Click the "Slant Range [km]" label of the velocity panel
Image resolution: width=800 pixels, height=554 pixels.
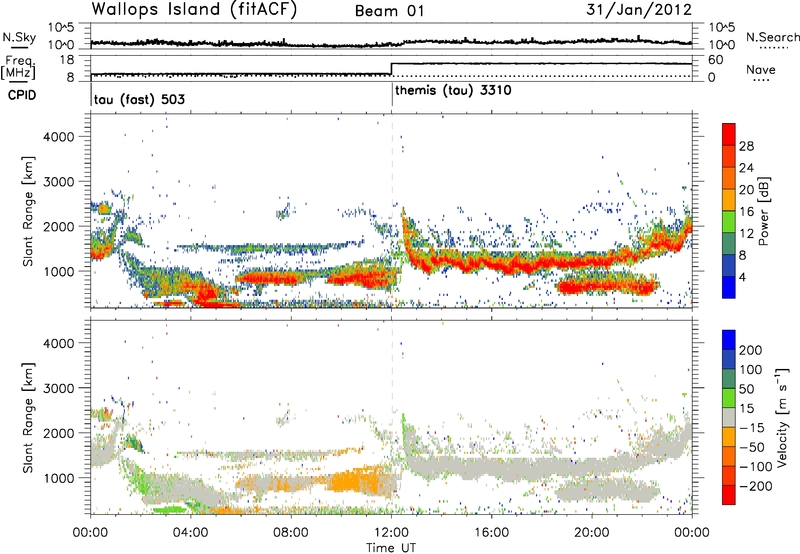pyautogui.click(x=28, y=418)
